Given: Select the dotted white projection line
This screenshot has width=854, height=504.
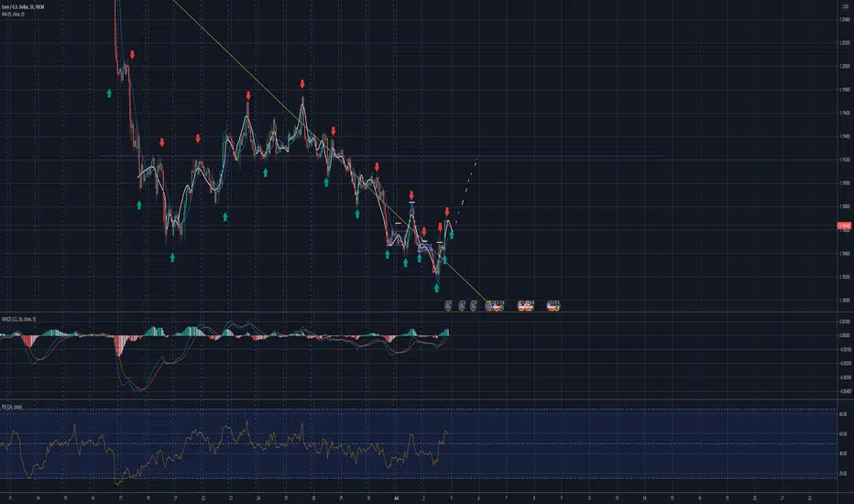Looking at the screenshot, I should point(466,191).
